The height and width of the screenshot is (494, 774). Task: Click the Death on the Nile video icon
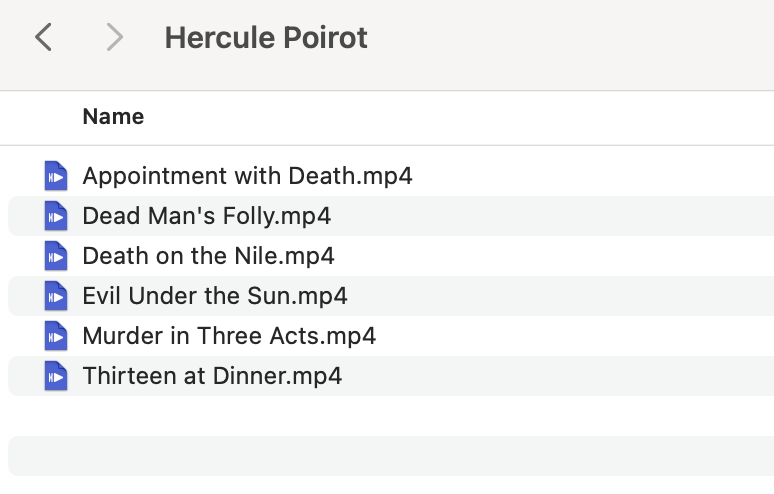56,256
